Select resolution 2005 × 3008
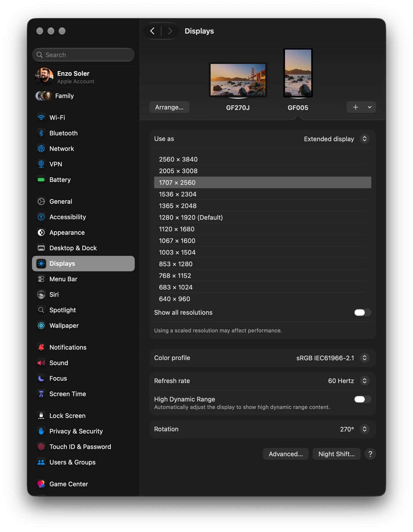Screen dimensions: 413x532 coord(263,171)
